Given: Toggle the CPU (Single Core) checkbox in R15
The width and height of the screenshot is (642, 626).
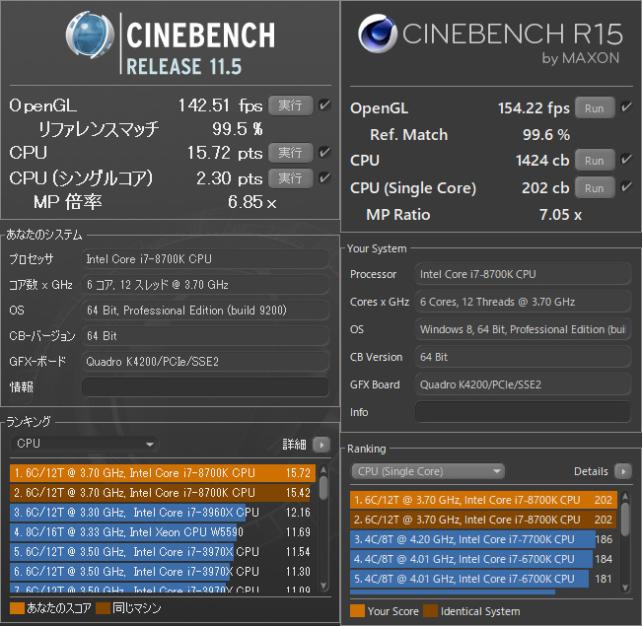Looking at the screenshot, I should click(x=626, y=187).
